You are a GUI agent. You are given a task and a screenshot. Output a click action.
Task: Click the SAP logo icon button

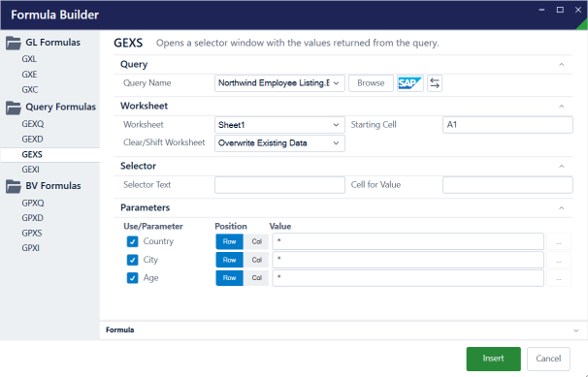[410, 83]
